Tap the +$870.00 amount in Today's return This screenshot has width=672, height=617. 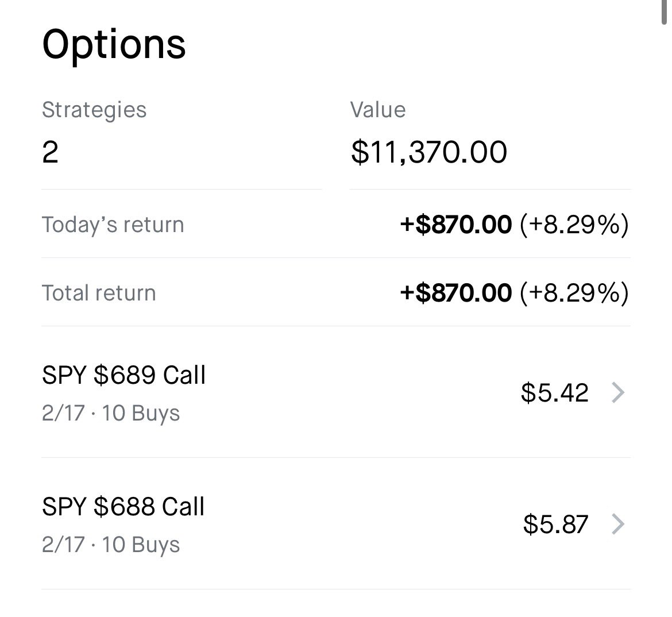[x=455, y=225]
